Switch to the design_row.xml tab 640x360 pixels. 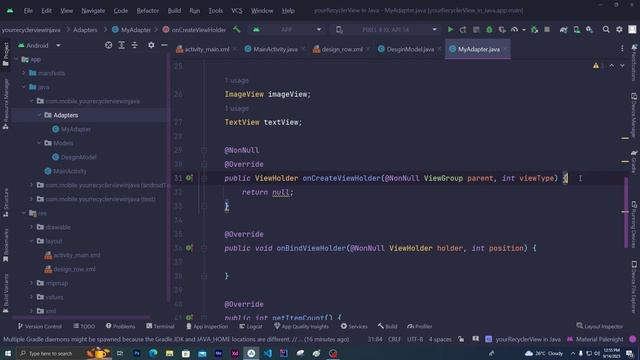pos(342,49)
